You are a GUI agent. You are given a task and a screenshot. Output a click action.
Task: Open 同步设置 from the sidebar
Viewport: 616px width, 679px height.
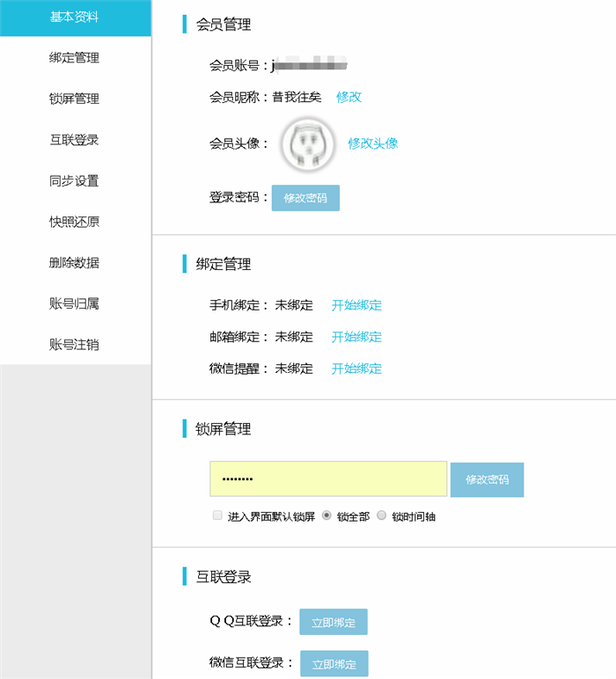coord(75,181)
